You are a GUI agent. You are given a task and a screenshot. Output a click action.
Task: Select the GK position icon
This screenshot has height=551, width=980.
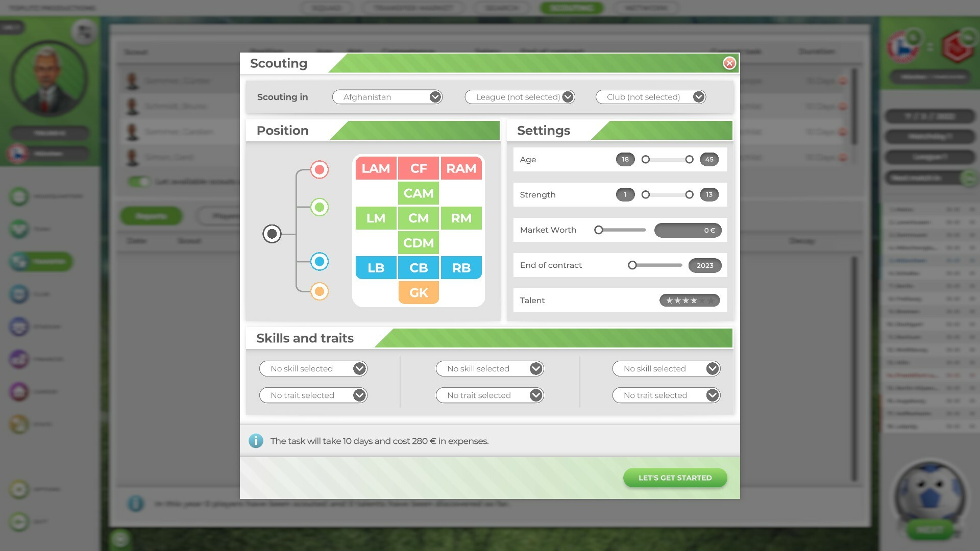(x=418, y=293)
